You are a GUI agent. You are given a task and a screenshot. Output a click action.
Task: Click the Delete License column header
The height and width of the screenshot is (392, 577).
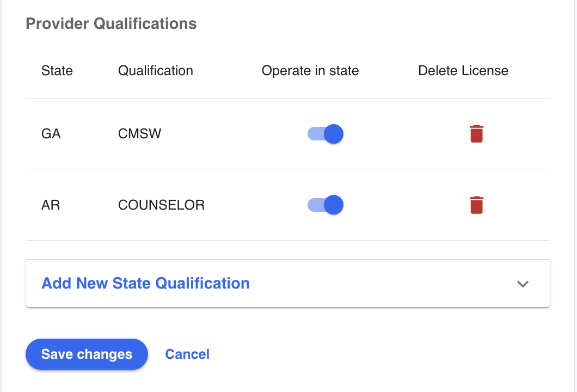point(463,71)
